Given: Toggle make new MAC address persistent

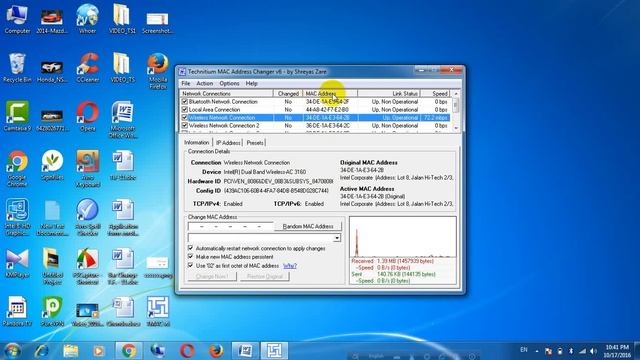Looking at the screenshot, I should click(x=191, y=257).
